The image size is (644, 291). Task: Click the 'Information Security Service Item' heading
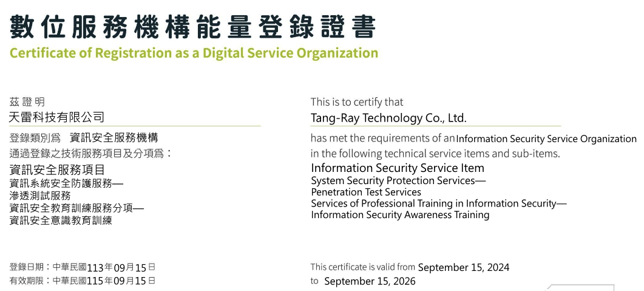398,168
